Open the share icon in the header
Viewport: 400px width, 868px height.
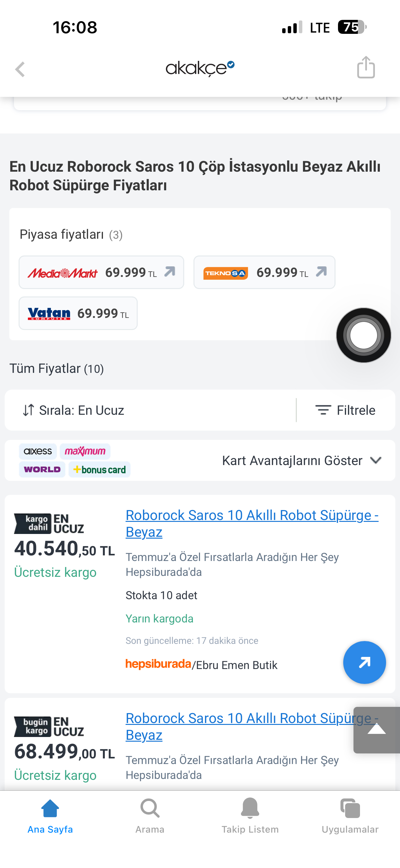pos(366,67)
